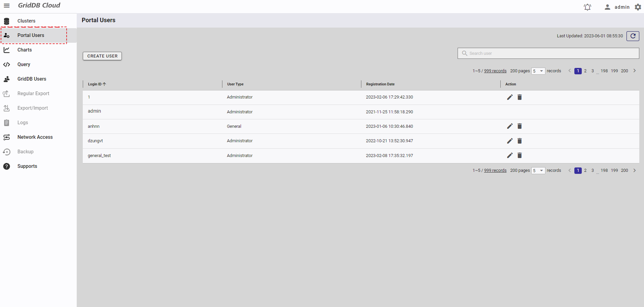Image resolution: width=644 pixels, height=307 pixels.
Task: Open settings gear icon
Action: pyautogui.click(x=638, y=7)
